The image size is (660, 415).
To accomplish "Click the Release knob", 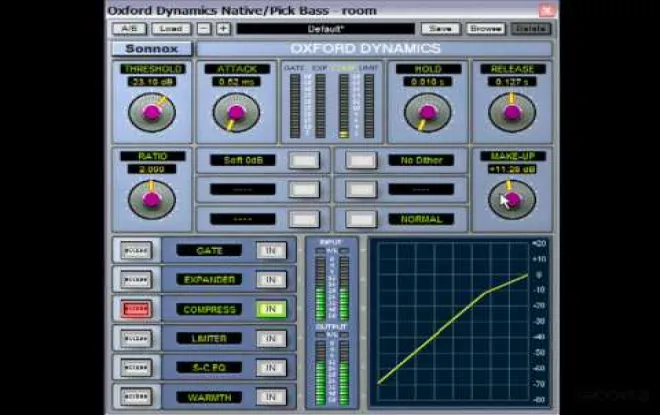I will 512,112.
